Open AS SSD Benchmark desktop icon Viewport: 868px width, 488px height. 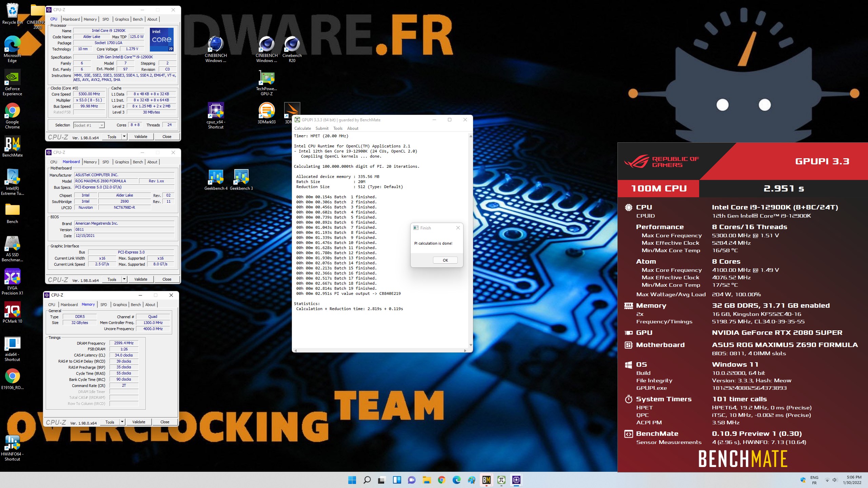12,248
